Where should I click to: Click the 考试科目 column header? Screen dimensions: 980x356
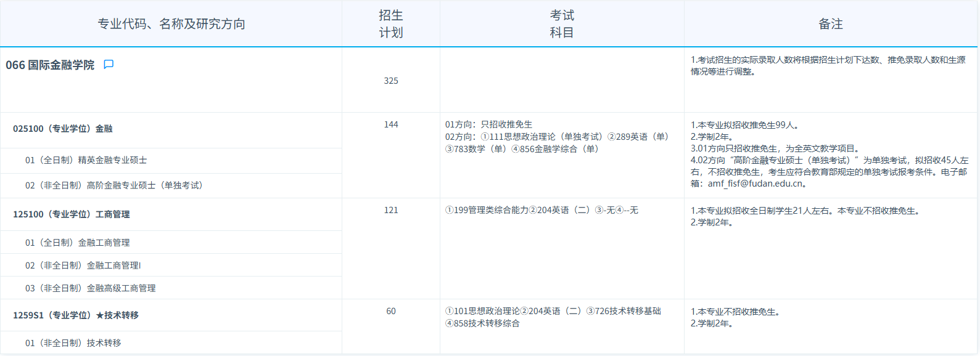[562, 24]
